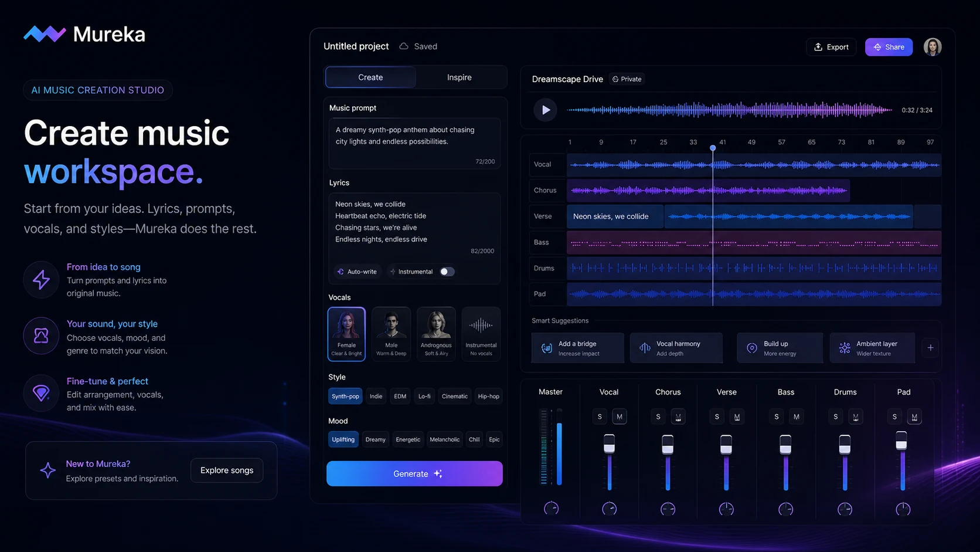Click the Chorus pan knob
The height and width of the screenshot is (552, 980).
click(668, 509)
